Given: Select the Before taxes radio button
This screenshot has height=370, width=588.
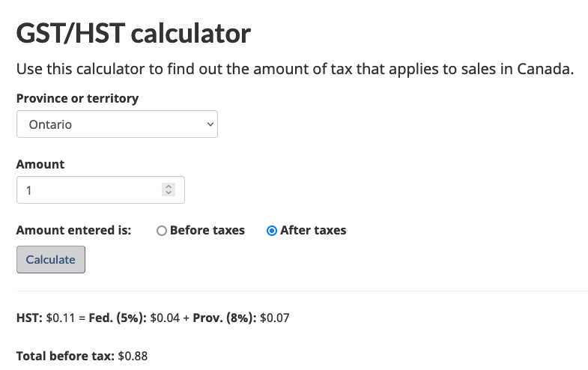Looking at the screenshot, I should click(161, 231).
